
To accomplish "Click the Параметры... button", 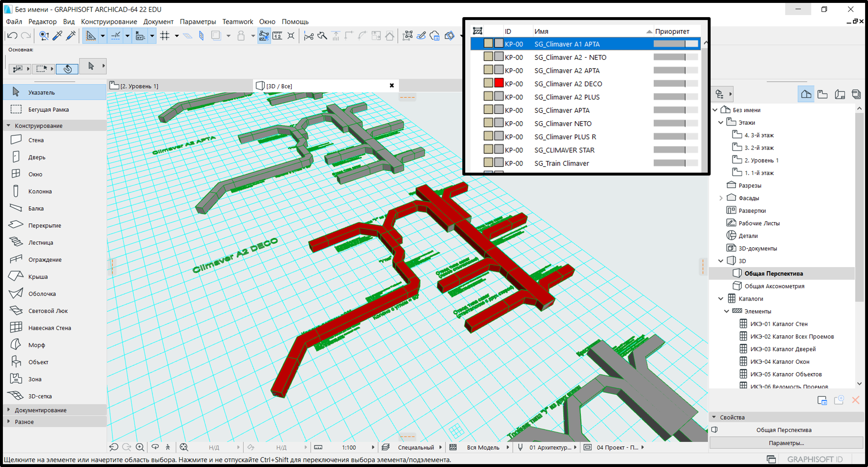I will tap(786, 443).
